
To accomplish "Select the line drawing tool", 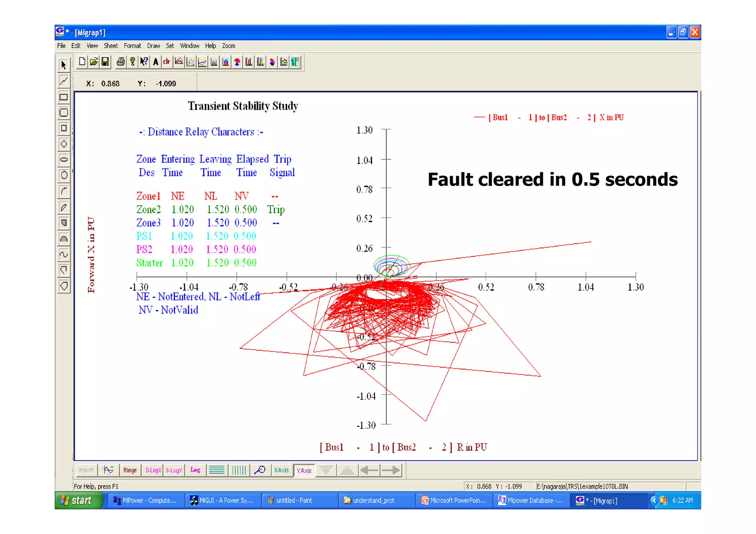I will click(x=64, y=81).
